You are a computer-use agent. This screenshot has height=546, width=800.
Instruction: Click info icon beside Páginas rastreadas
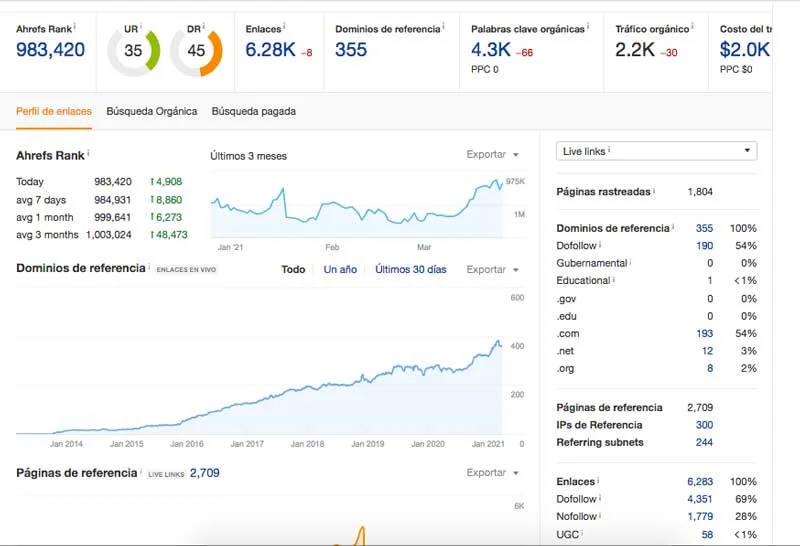tap(654, 190)
